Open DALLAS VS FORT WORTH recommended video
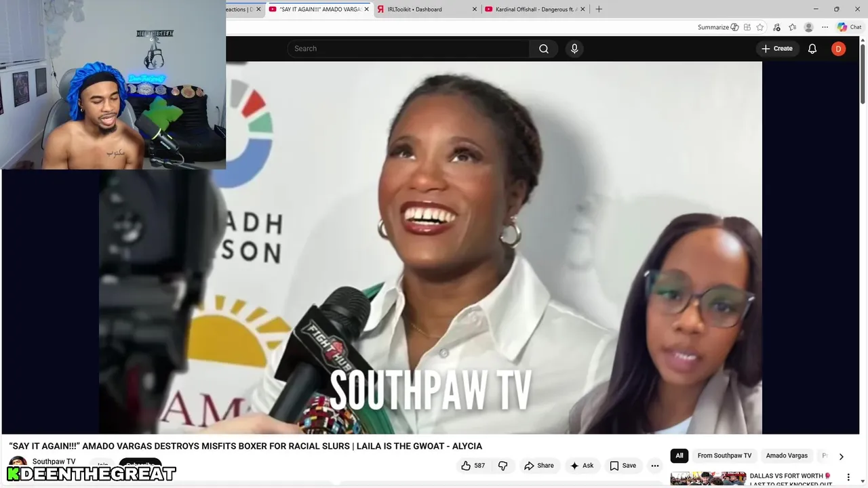868x488 pixels. click(x=790, y=480)
